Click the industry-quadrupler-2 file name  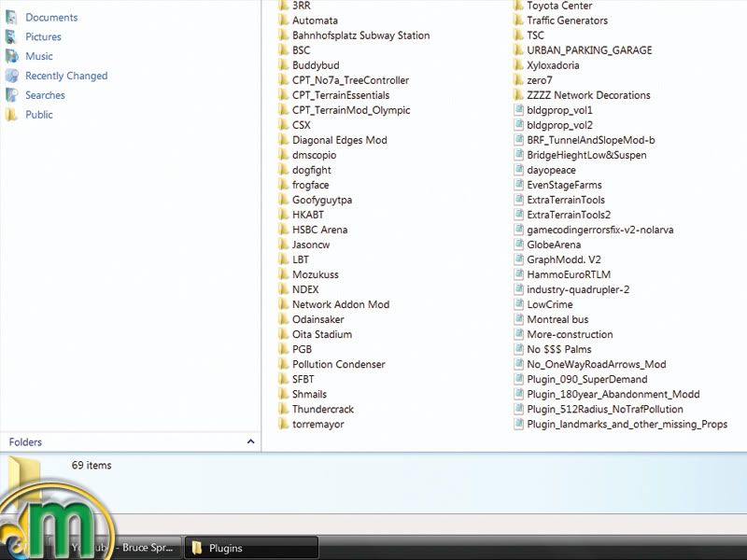[x=578, y=289]
